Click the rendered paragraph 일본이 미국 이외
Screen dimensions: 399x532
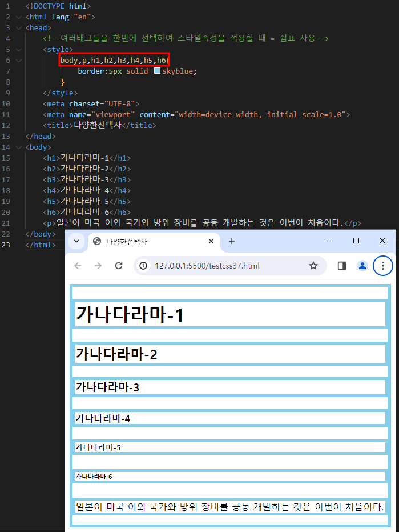(x=230, y=507)
